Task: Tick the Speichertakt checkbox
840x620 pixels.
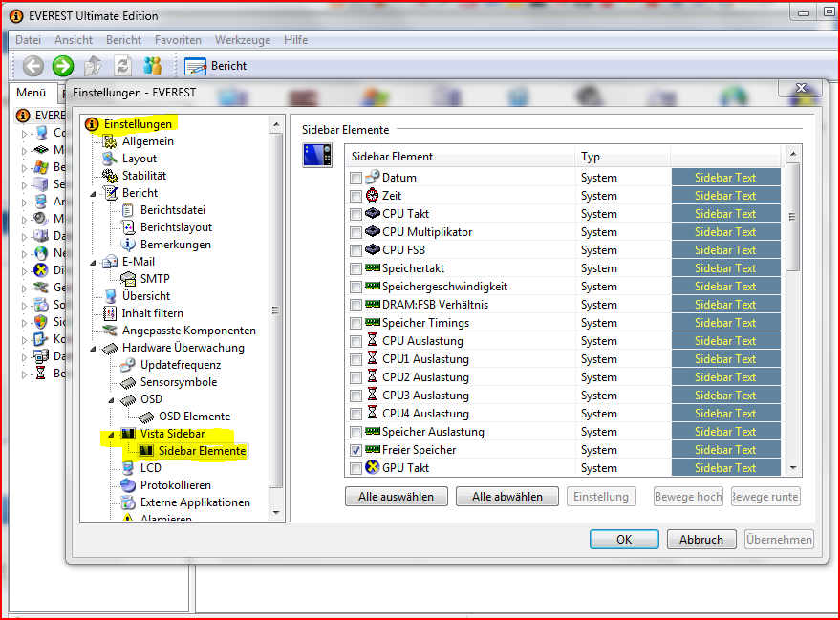Action: (x=355, y=268)
